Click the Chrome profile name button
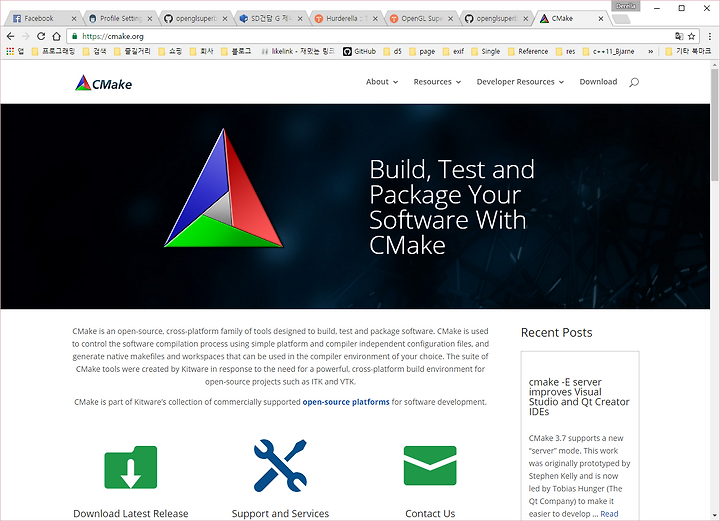This screenshot has width=720, height=521. (626, 6)
